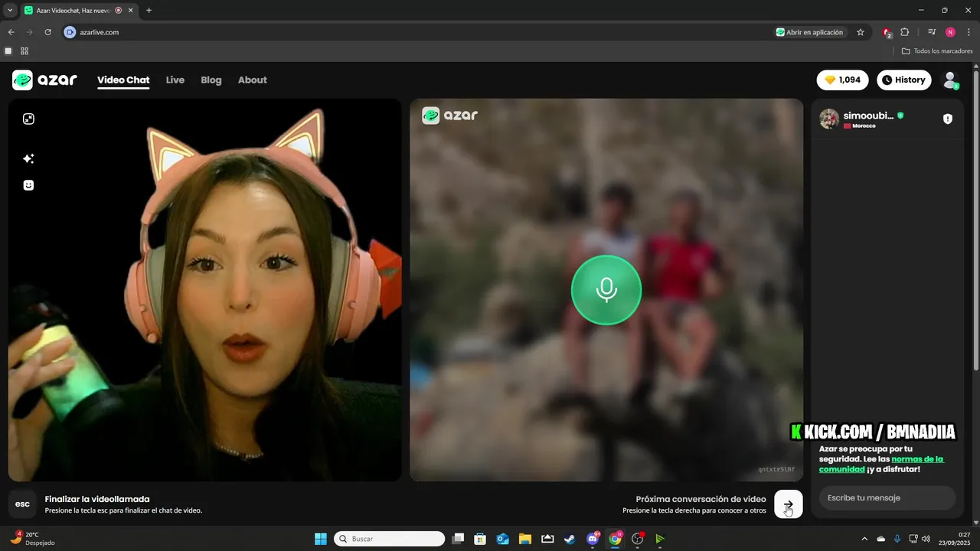Click the Azar logo in header

pyautogui.click(x=44, y=80)
